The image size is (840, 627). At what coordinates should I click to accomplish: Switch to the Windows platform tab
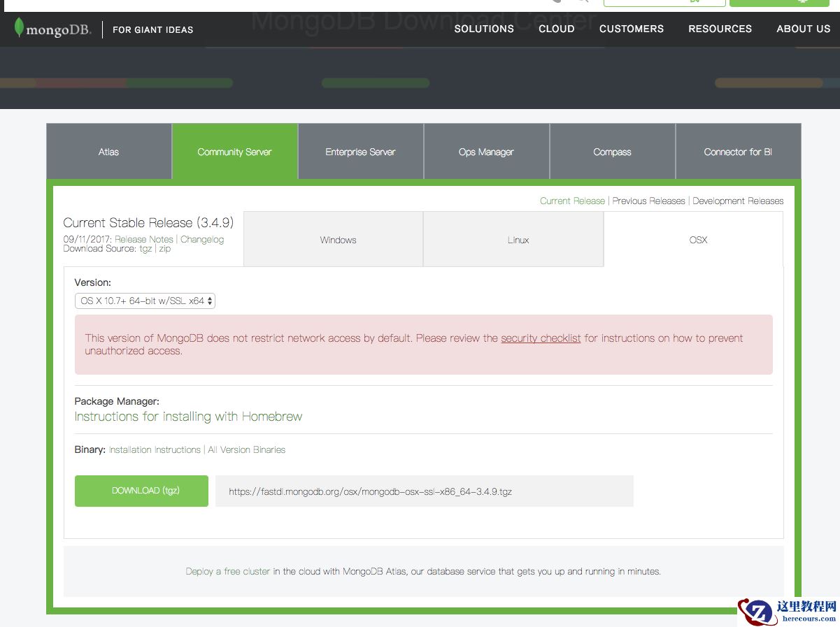click(337, 239)
